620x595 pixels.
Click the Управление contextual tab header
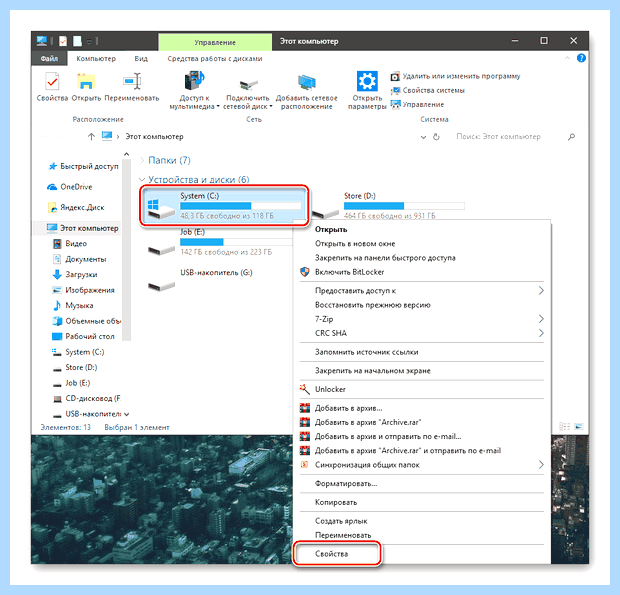[215, 42]
